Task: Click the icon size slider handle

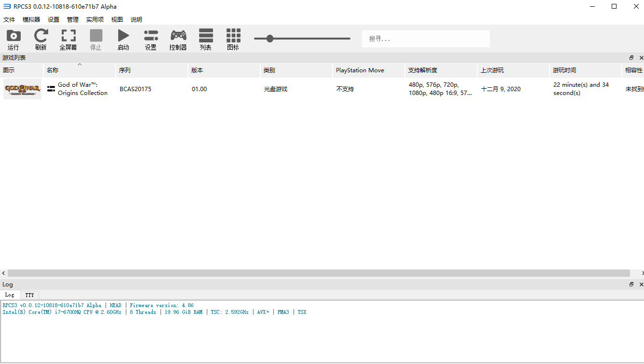Action: coord(270,39)
